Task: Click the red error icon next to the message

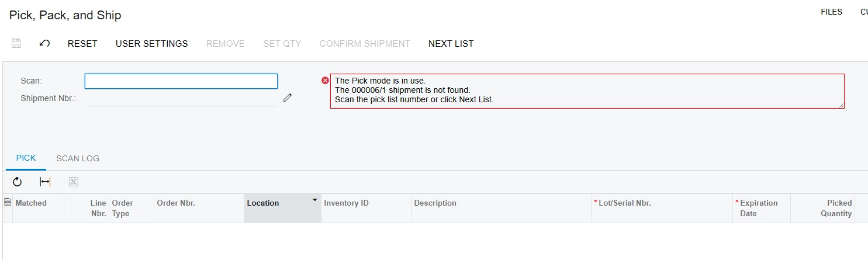Action: 325,80
